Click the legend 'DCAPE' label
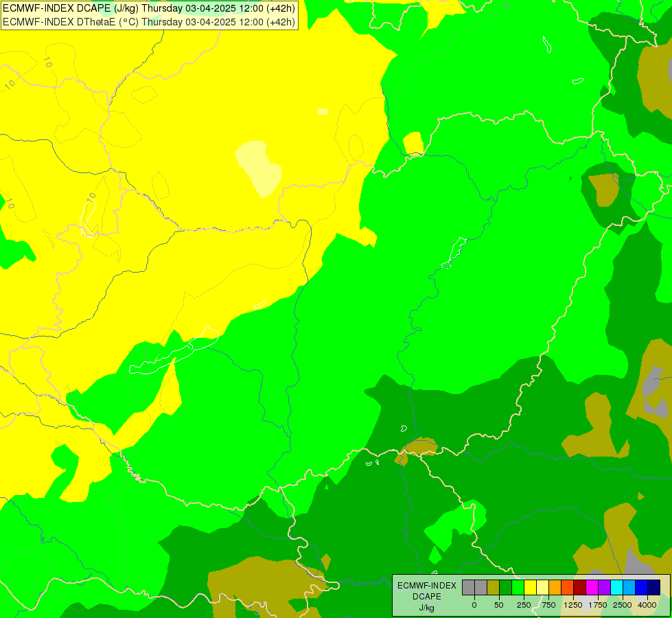672x618 pixels. (426, 597)
